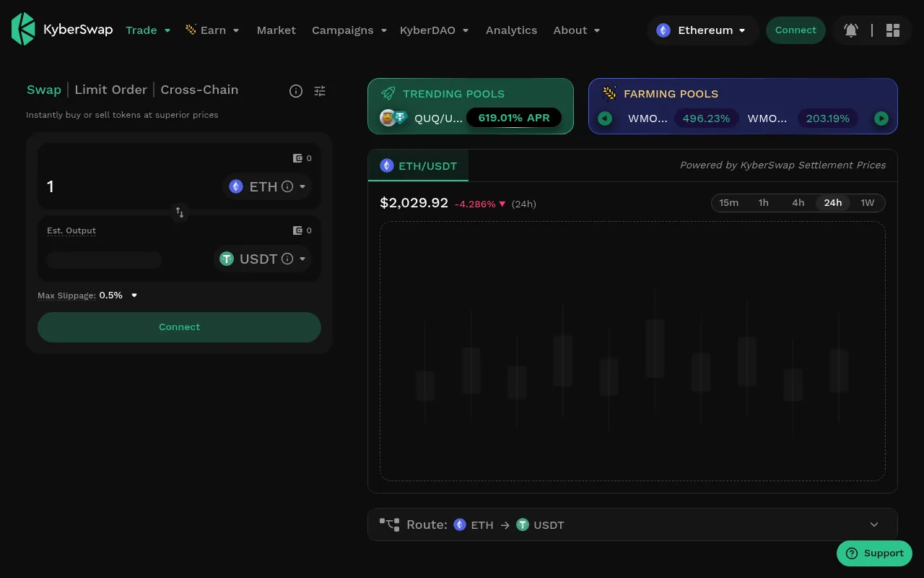Click the Support question mark icon
924x578 pixels.
[x=852, y=553]
